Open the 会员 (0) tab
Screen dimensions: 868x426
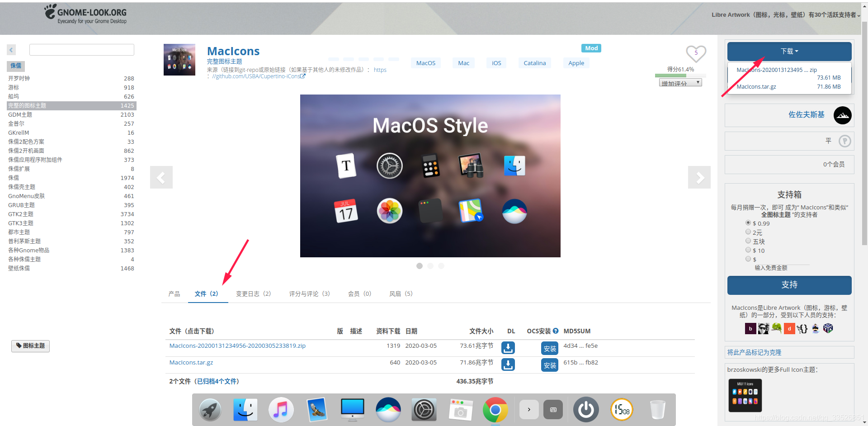360,294
